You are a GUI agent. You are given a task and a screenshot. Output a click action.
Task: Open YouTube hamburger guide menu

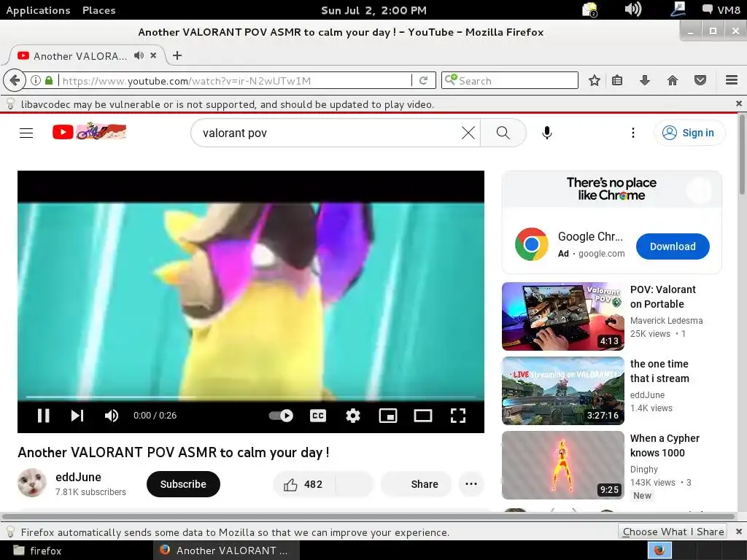26,133
